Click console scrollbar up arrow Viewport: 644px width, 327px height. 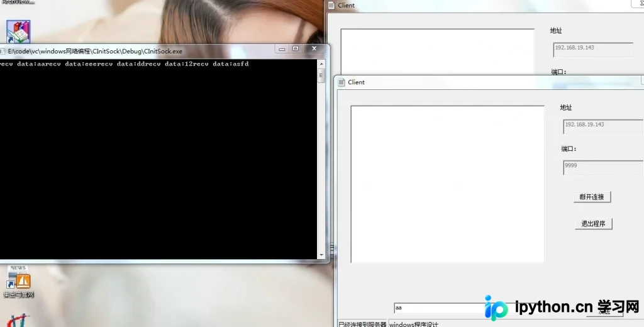(321, 64)
